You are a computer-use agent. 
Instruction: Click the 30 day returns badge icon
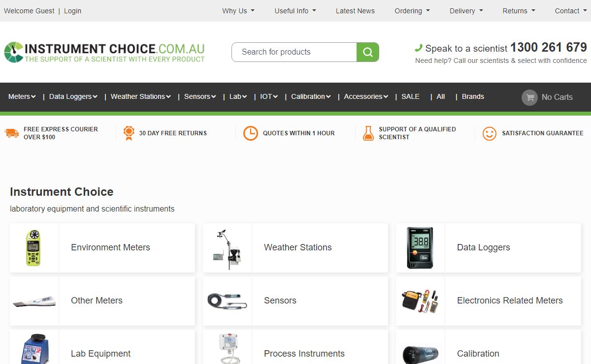point(129,133)
